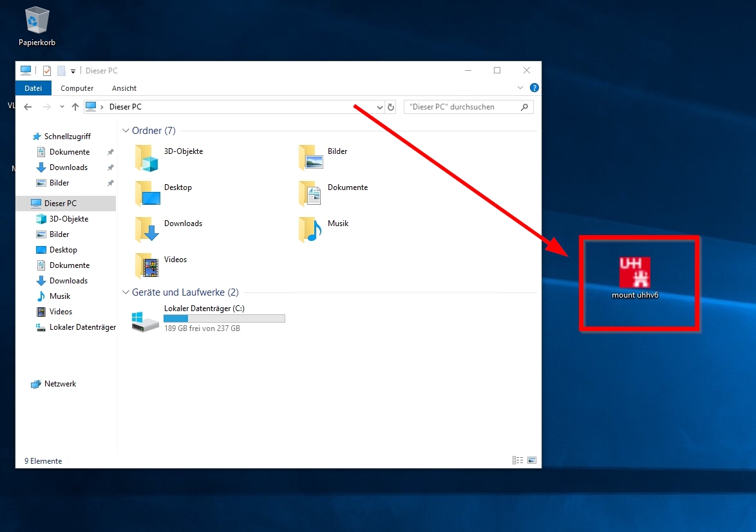Click the back navigation arrow
This screenshot has height=532, width=756.
28,107
